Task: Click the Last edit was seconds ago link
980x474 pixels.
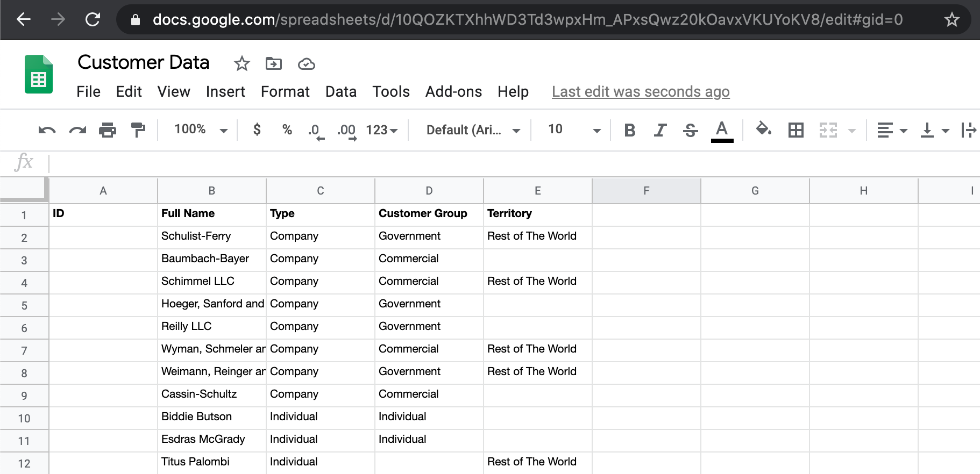Action: [640, 92]
